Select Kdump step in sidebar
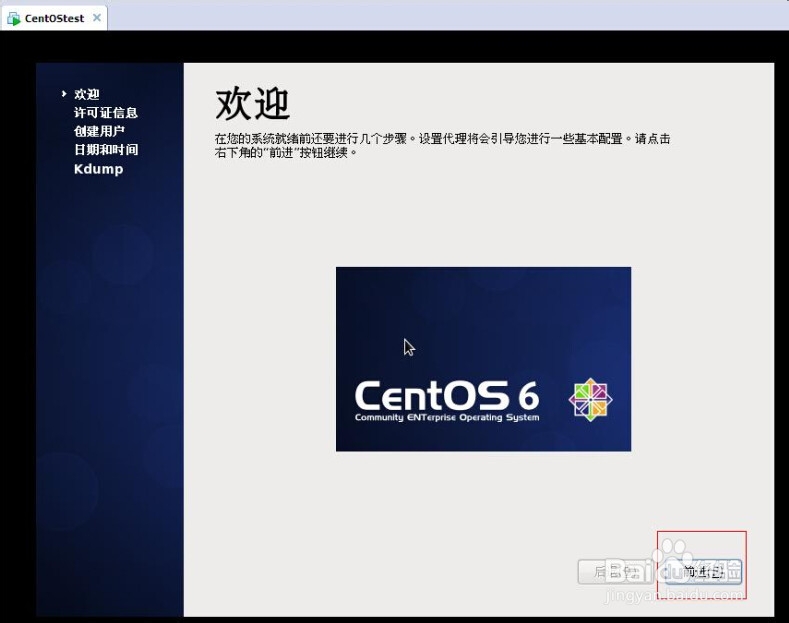789x623 pixels. tap(99, 169)
